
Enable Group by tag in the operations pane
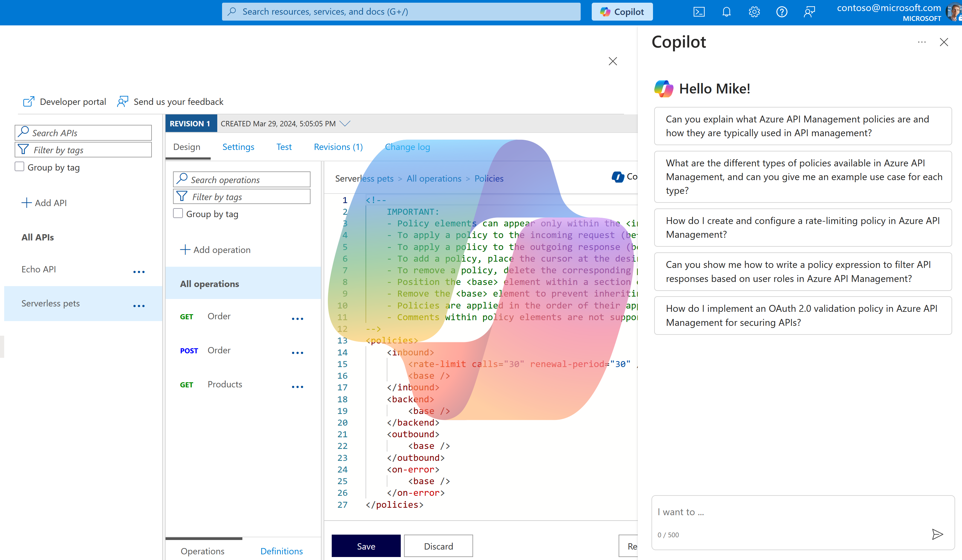(x=178, y=213)
